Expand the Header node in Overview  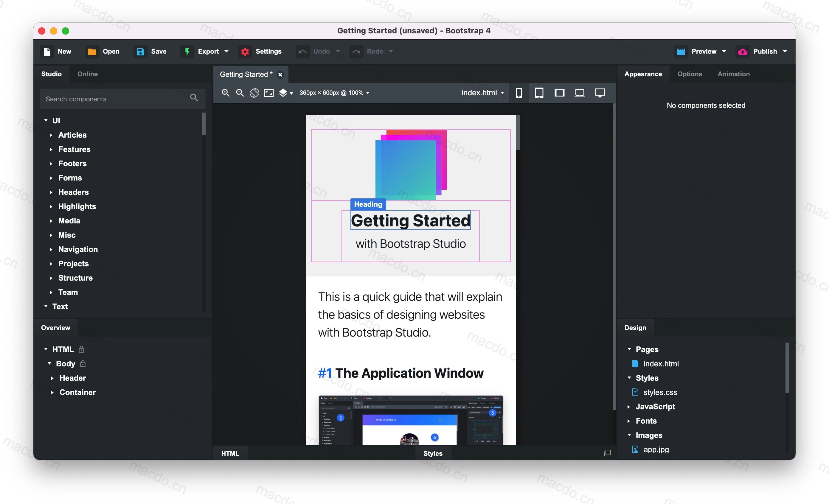(52, 378)
